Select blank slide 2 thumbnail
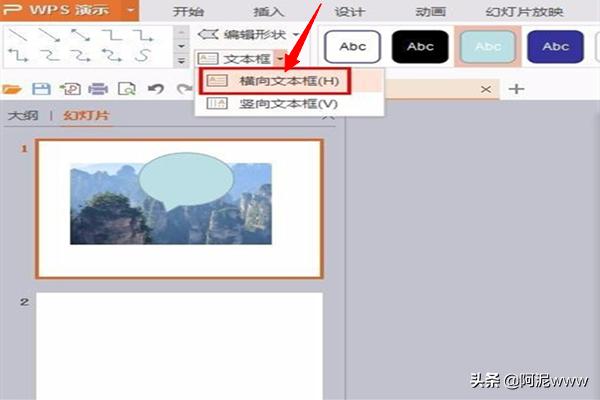 [179, 346]
